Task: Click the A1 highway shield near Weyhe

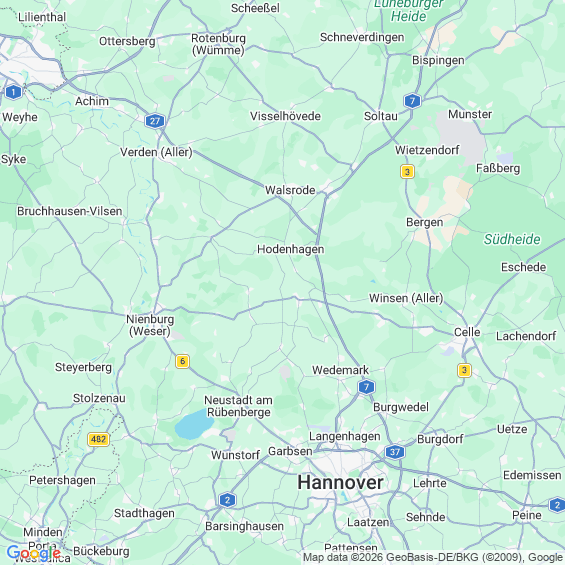Action: 13,92
